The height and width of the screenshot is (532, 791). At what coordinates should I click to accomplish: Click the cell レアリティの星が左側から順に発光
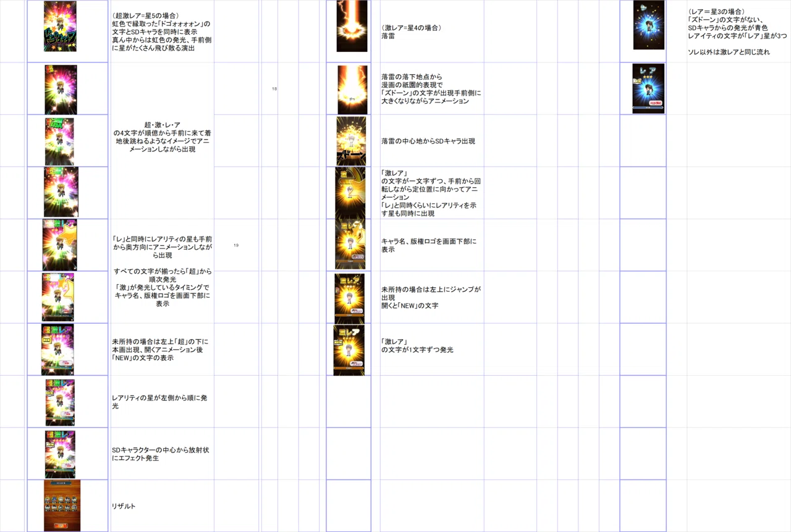point(162,402)
